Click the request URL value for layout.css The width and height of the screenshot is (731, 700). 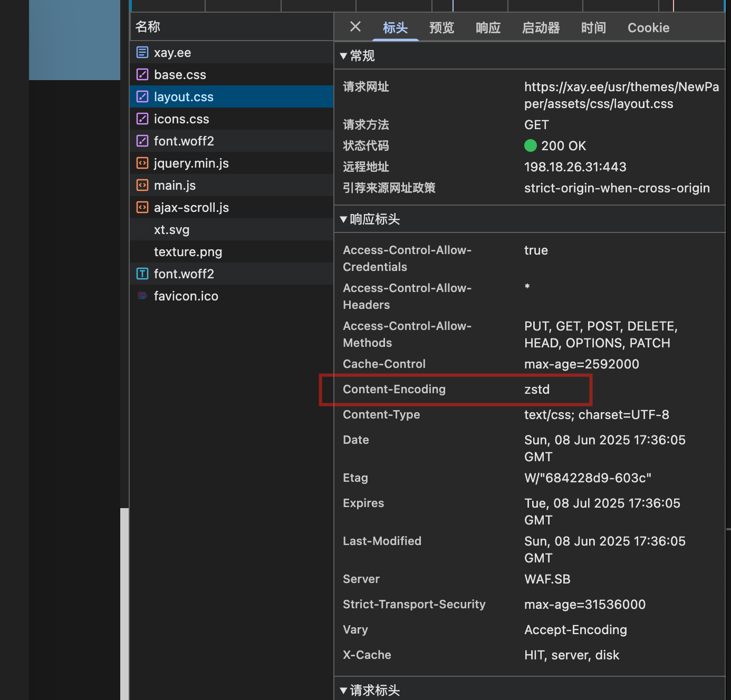pos(621,95)
